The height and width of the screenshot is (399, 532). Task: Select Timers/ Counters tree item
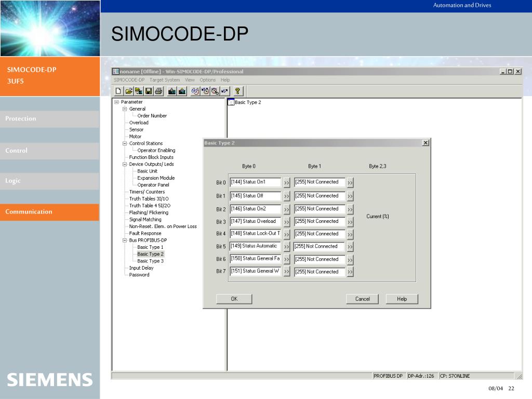pos(147,192)
